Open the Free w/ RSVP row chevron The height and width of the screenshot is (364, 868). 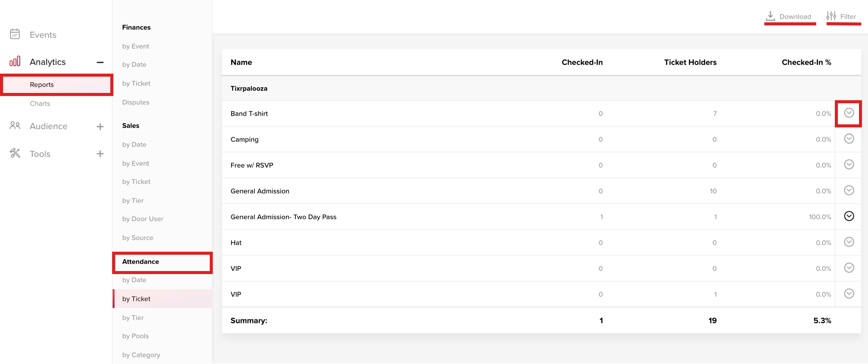(x=849, y=164)
